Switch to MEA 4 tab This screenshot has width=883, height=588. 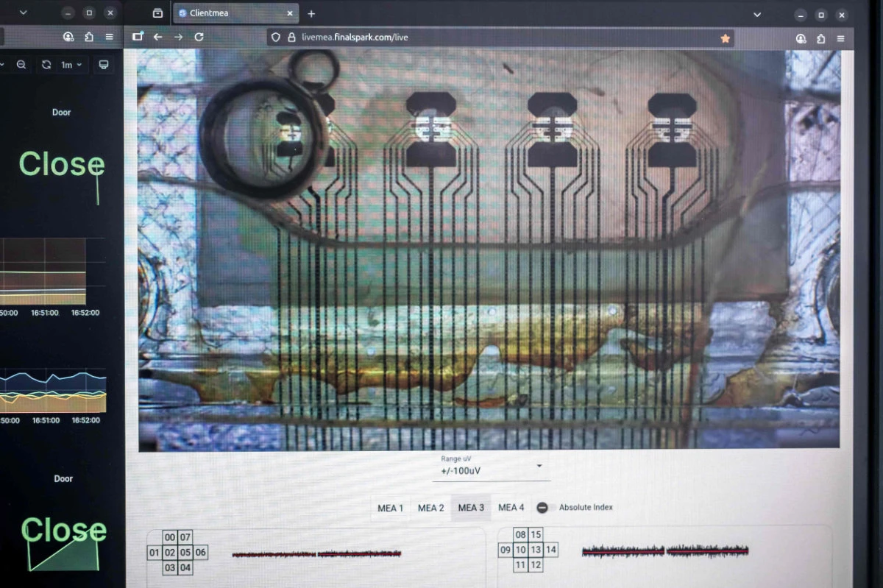(511, 507)
